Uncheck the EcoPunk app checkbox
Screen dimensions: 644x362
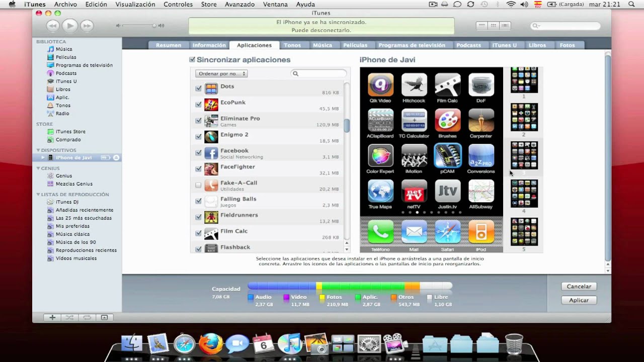click(198, 105)
